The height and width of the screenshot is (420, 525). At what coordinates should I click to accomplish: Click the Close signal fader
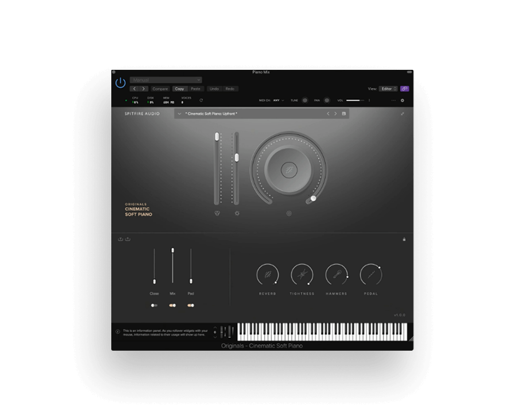click(x=154, y=281)
